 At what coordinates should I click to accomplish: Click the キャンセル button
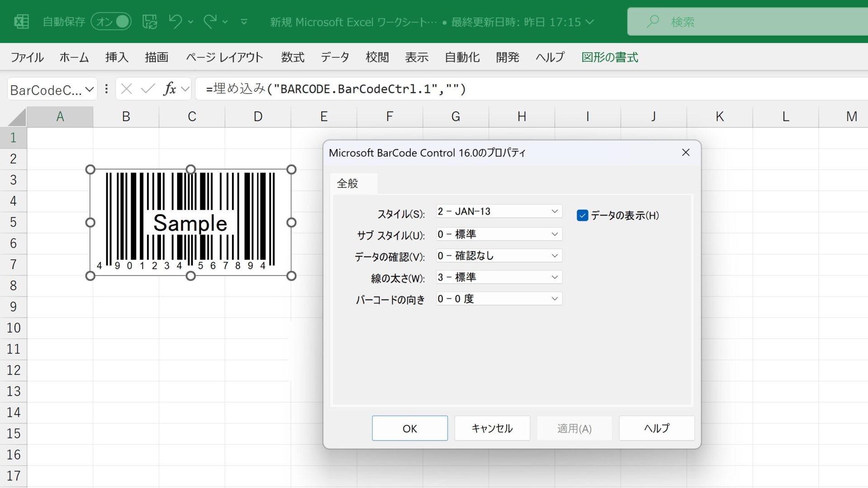[492, 428]
